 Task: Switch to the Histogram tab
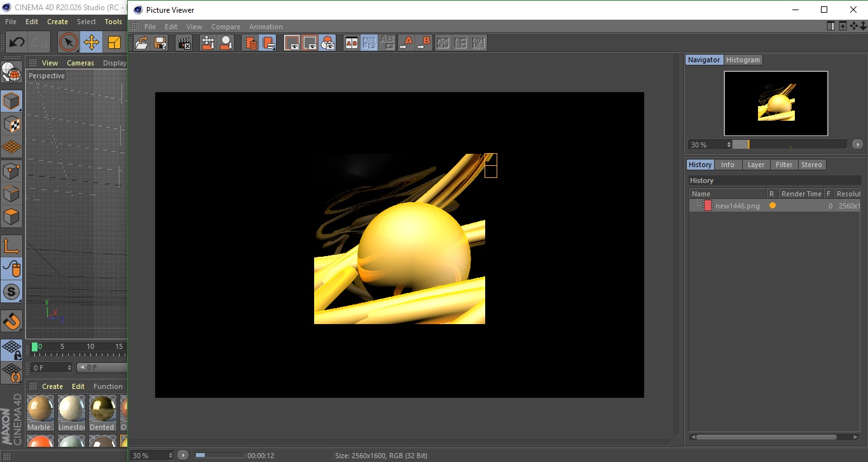tap(743, 60)
